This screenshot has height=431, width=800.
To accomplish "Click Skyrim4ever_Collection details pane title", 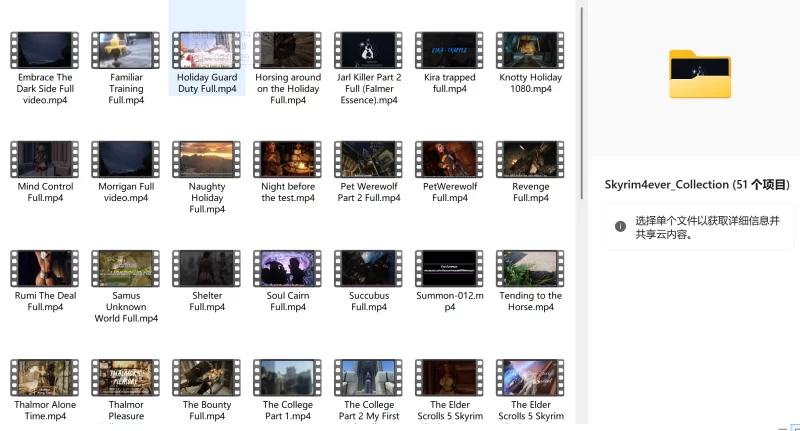I will tap(697, 185).
